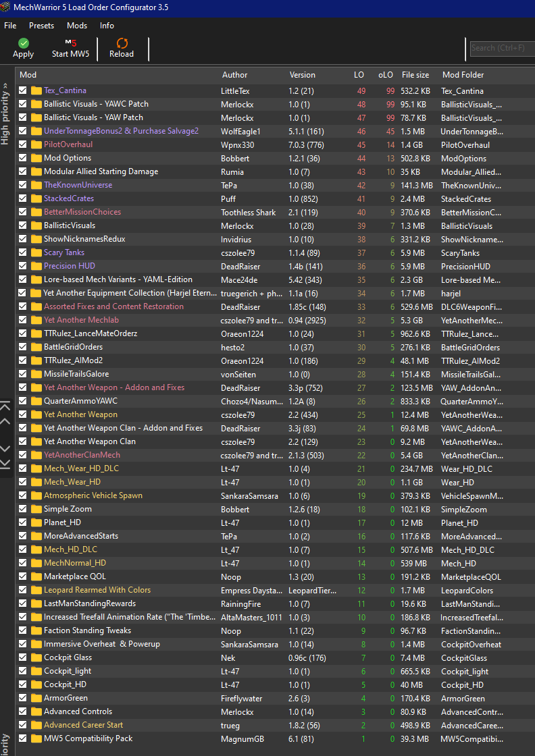Open the File menu
The width and height of the screenshot is (535, 756).
point(10,26)
